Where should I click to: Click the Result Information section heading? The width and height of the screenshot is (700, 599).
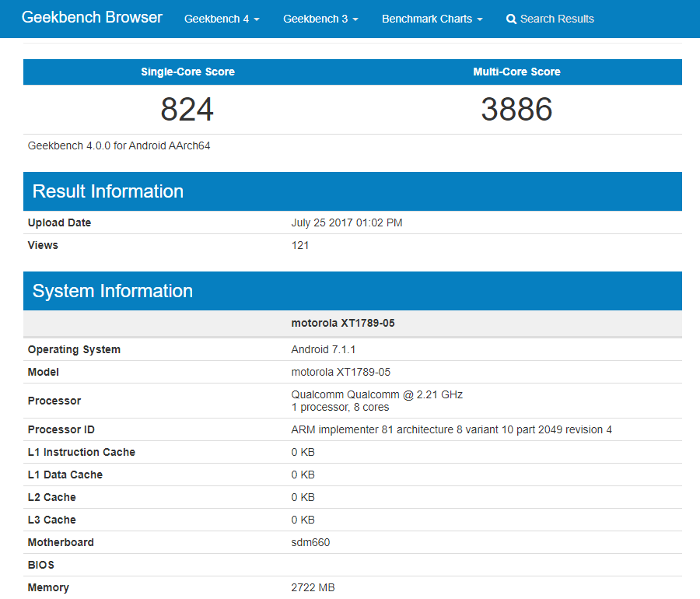tap(107, 191)
